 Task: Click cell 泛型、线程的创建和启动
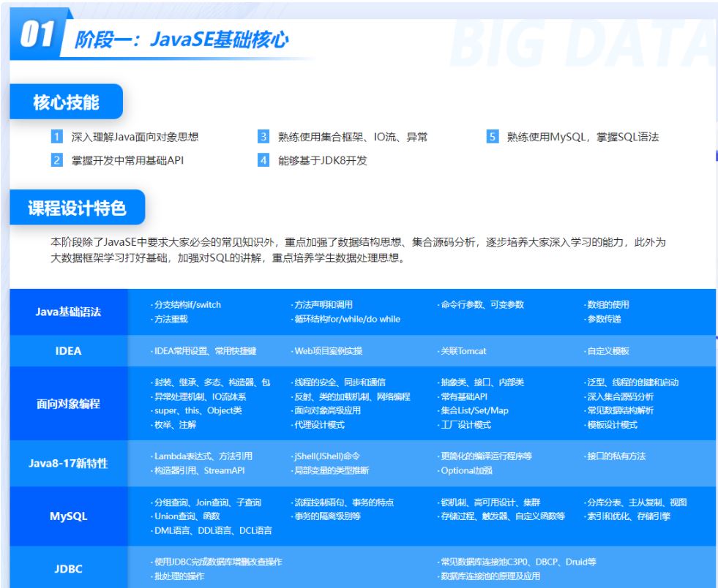click(632, 382)
